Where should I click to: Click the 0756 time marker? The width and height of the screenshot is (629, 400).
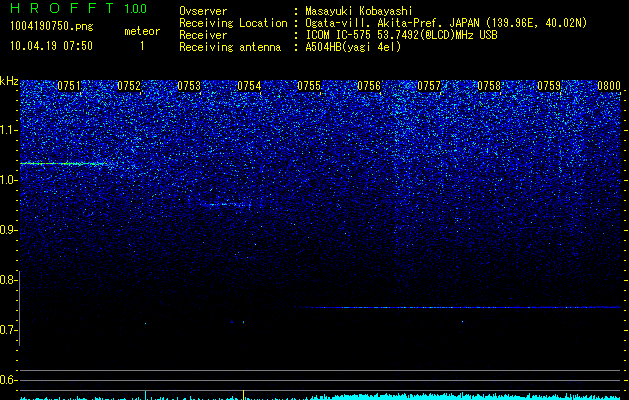click(369, 86)
